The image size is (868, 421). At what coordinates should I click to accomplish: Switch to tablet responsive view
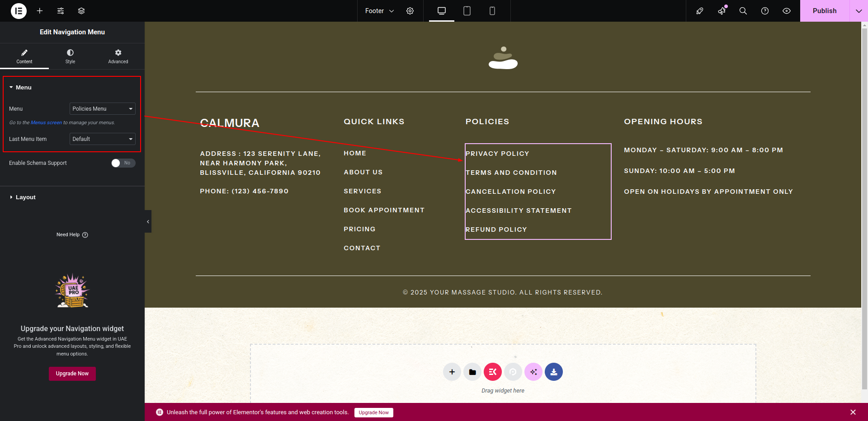point(467,11)
